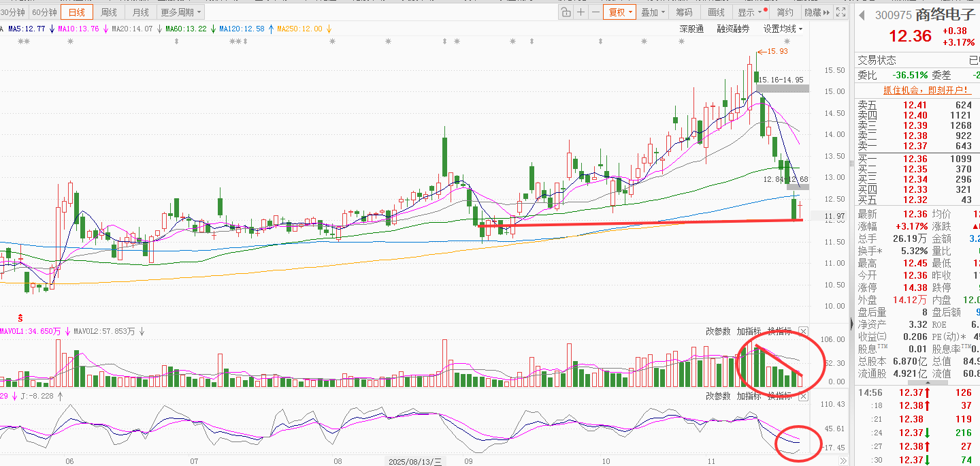Close the KDJ indicator panel
Image resolution: width=980 pixels, height=466 pixels.
803,396
